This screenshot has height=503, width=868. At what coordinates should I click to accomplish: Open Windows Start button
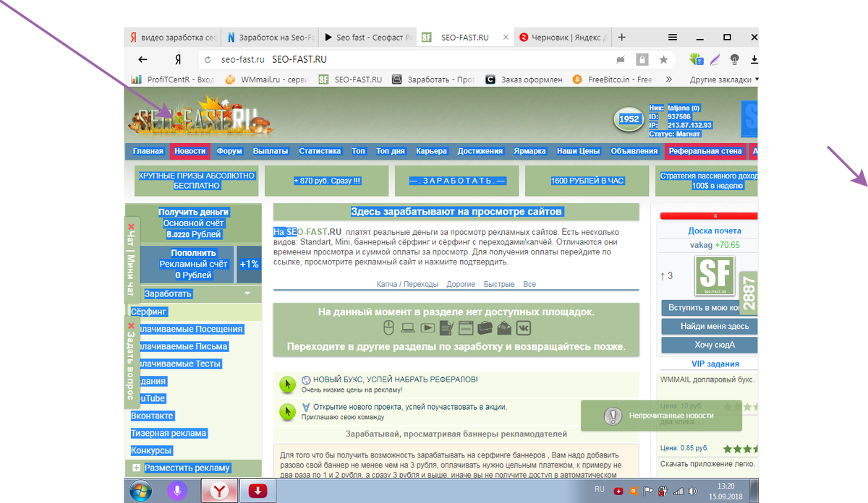[x=140, y=491]
